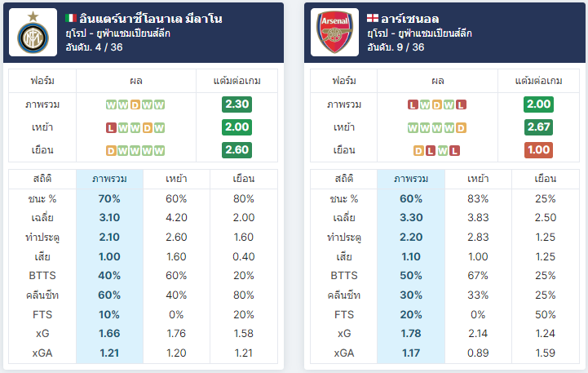Click Arsenal's first red L overall badge
Screen dimensions: 588x373
click(x=413, y=104)
